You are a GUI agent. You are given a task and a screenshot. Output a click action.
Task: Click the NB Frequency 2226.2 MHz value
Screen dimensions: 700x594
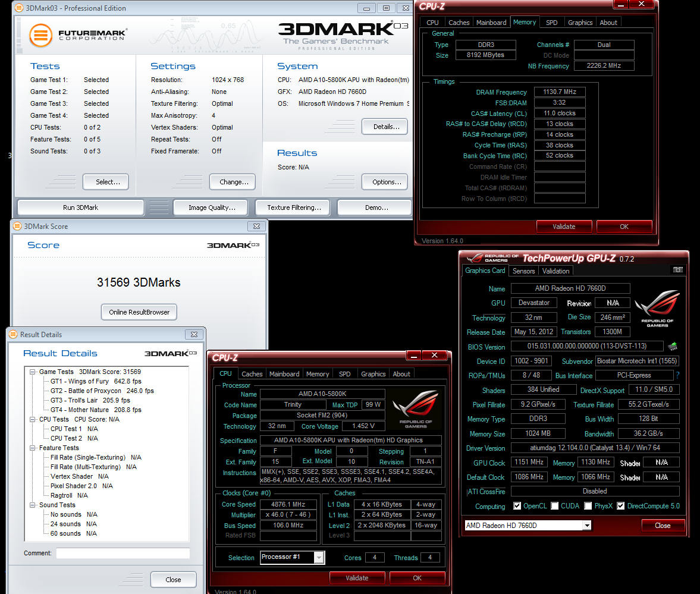coord(604,65)
